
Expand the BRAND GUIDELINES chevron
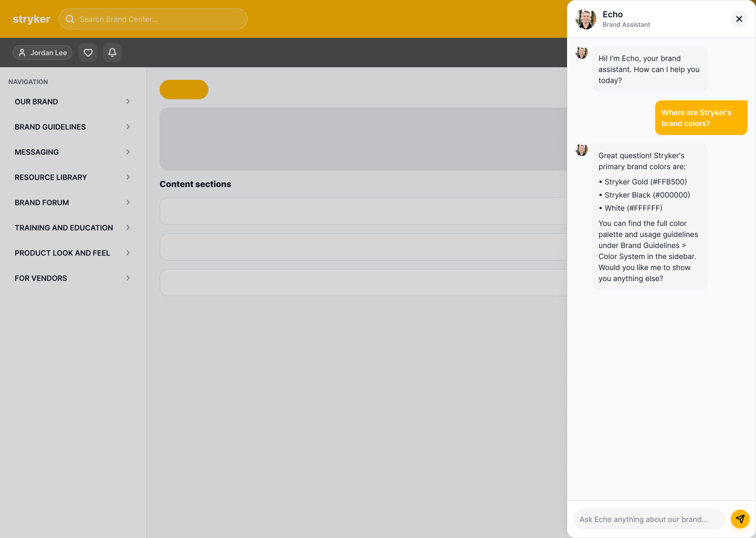(x=128, y=127)
